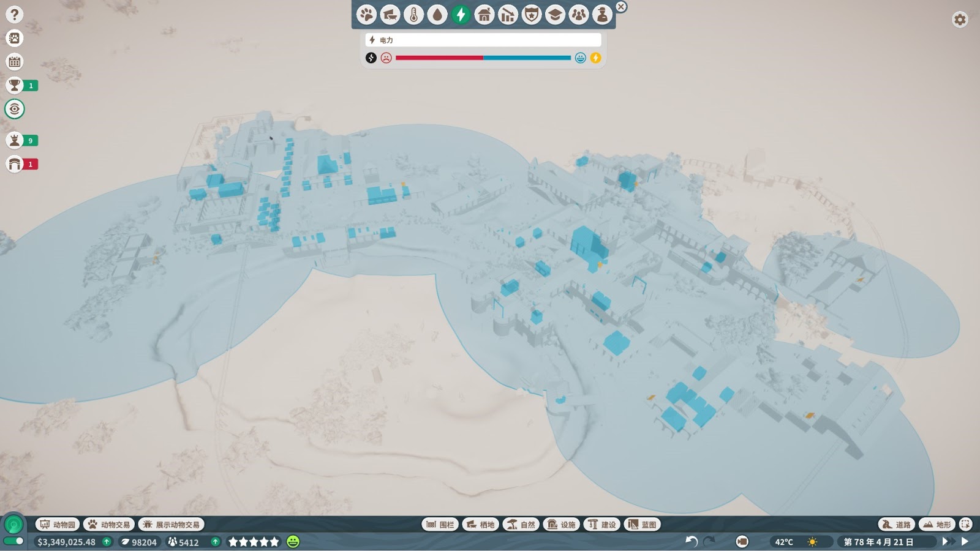
Task: Toggle the green power lightning heatmap icon
Action: coord(461,15)
